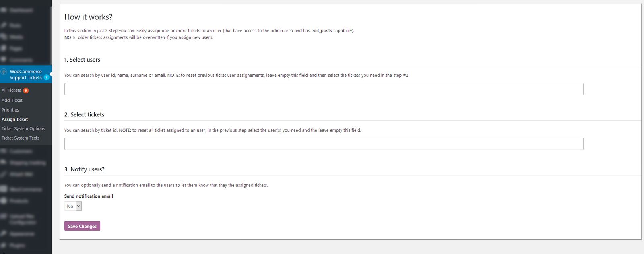
Task: Click the WooCommerce Support Tickets menu icon
Action: (x=4, y=72)
